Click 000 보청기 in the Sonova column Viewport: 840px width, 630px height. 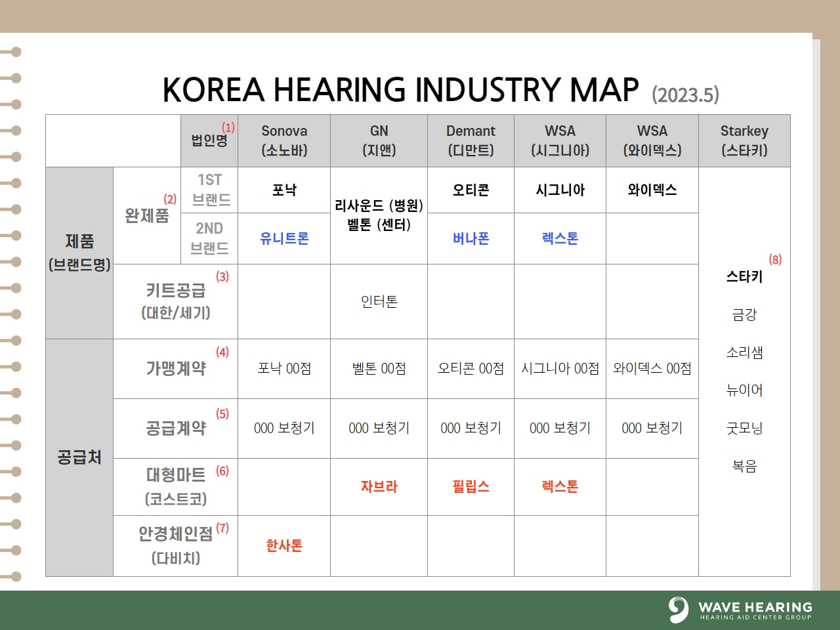click(x=284, y=429)
